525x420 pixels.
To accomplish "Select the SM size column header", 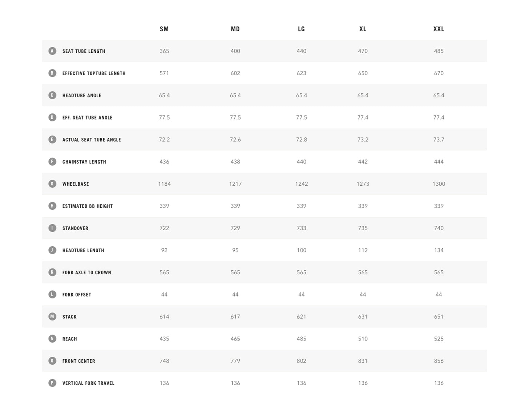I will [x=164, y=29].
